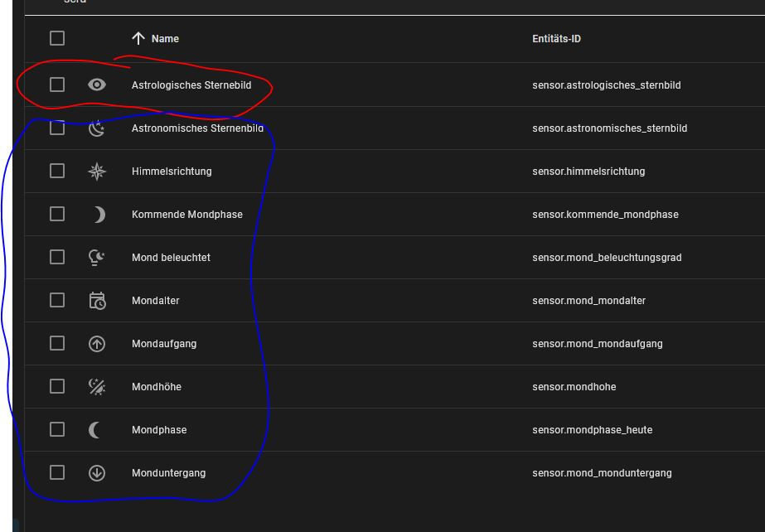Viewport: 765px width, 532px height.
Task: Check the box for Astrologisches Sternebild
Action: point(57,85)
